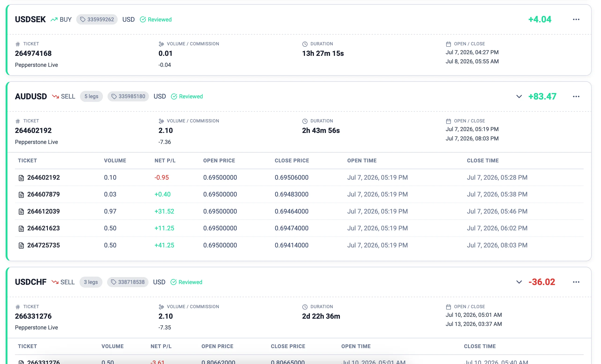Click the 5 legs badge on AUDUSD
The image size is (601, 364).
(x=91, y=96)
